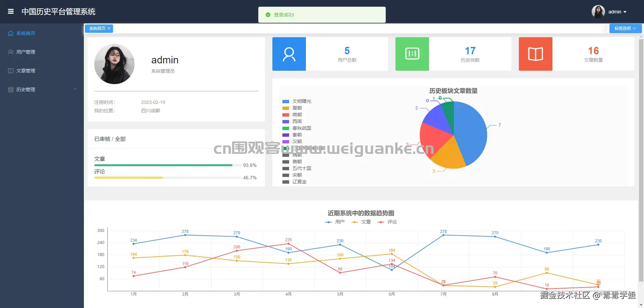Click the large admin profile photo
Viewport: 644px width, 308px height.
pyautogui.click(x=114, y=64)
